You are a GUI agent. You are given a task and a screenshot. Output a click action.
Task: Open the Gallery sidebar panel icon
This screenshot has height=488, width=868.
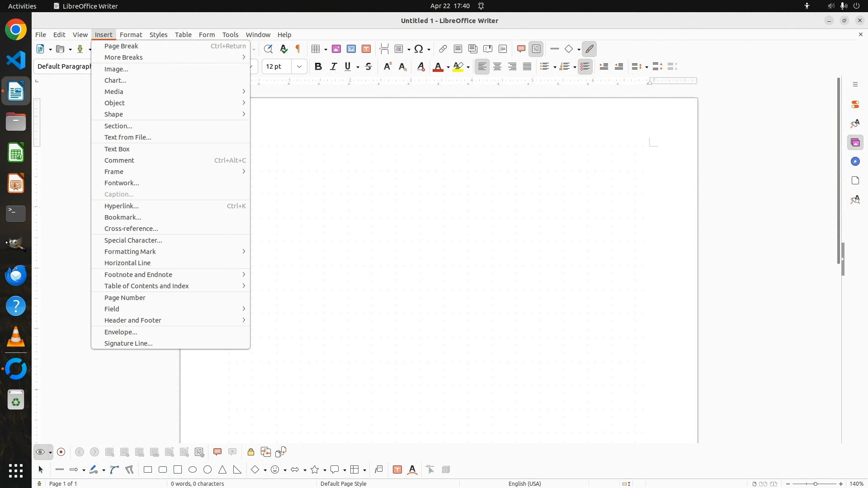coord(855,142)
